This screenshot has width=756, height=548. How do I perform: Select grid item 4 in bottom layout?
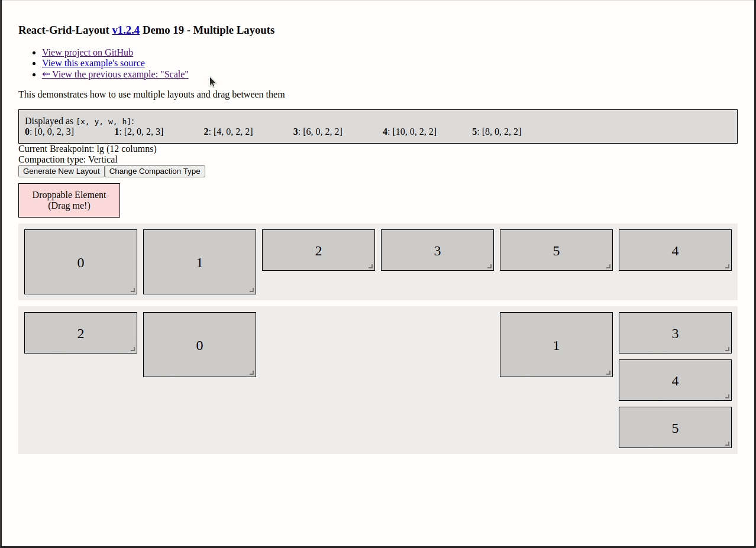pos(675,380)
